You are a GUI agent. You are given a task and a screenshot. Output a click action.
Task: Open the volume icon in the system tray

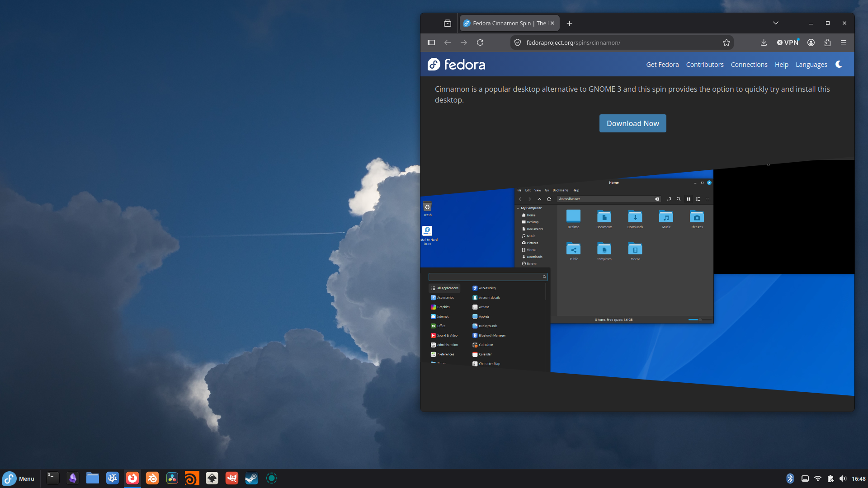(843, 479)
